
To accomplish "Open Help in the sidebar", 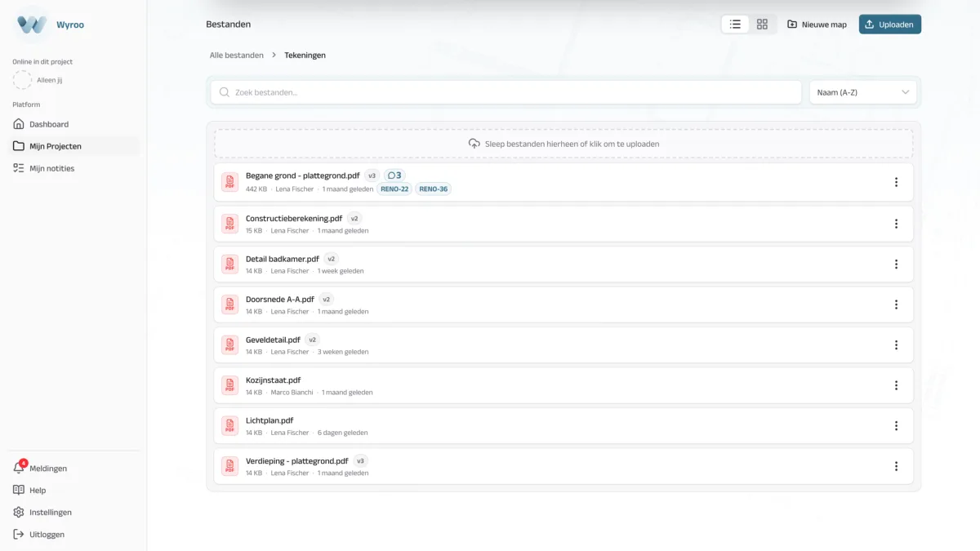I will pyautogui.click(x=73, y=490).
